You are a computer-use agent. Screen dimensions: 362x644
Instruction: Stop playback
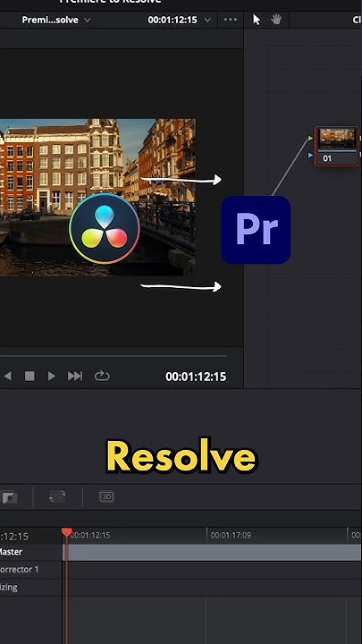click(29, 376)
